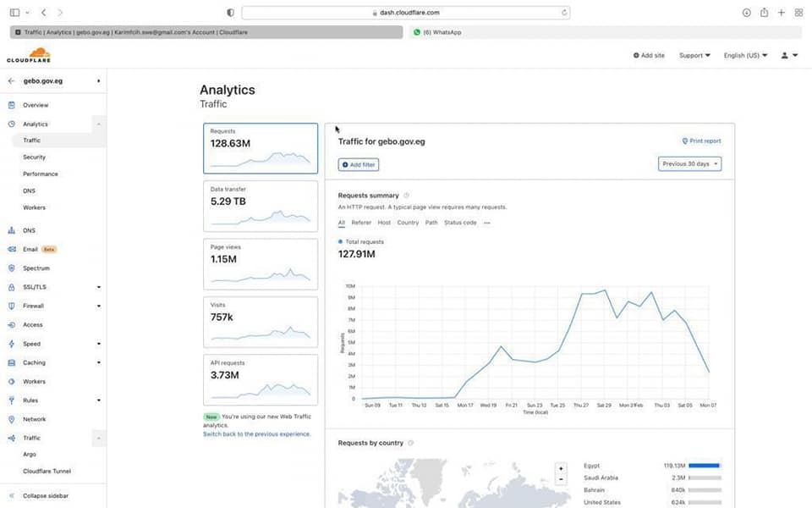The image size is (812, 508).
Task: Click the back arrow beside gebo.gov.eg
Action: 11,81
